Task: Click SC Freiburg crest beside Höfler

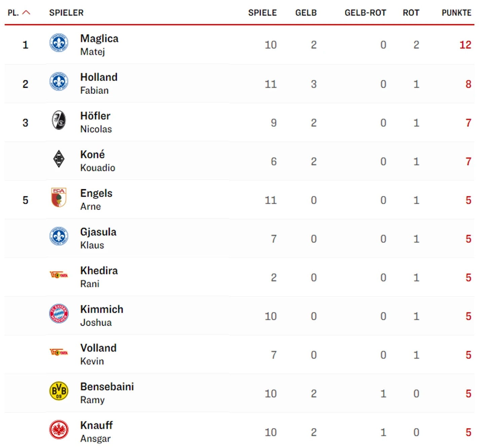Action: 59,120
